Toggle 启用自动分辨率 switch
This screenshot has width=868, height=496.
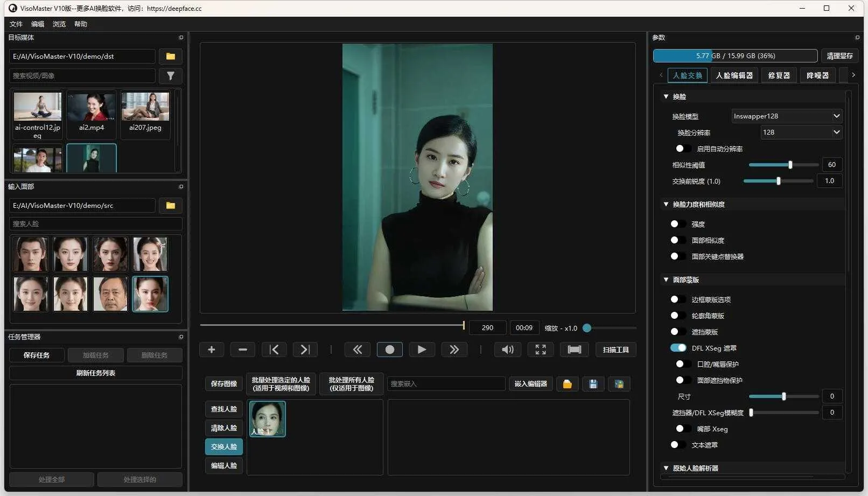point(683,149)
